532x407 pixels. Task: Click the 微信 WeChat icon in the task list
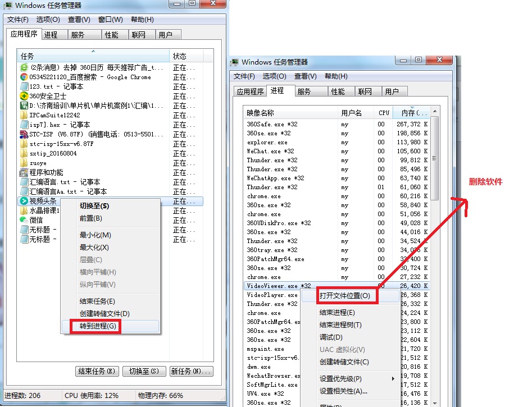click(24, 220)
